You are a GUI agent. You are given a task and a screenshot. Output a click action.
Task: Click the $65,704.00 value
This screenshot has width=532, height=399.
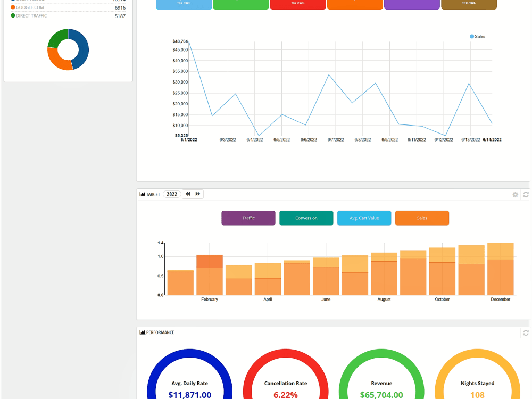(381, 395)
